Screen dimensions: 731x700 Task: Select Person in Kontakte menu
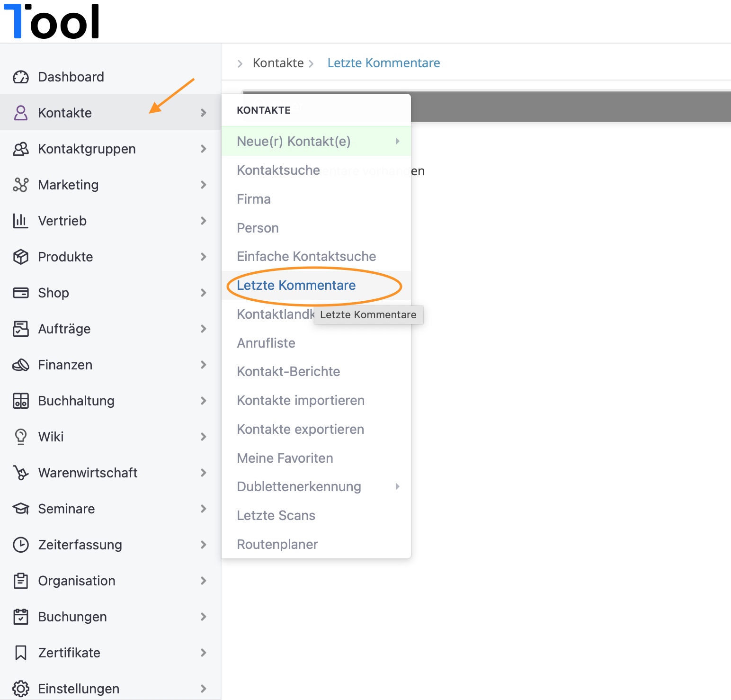coord(316,228)
